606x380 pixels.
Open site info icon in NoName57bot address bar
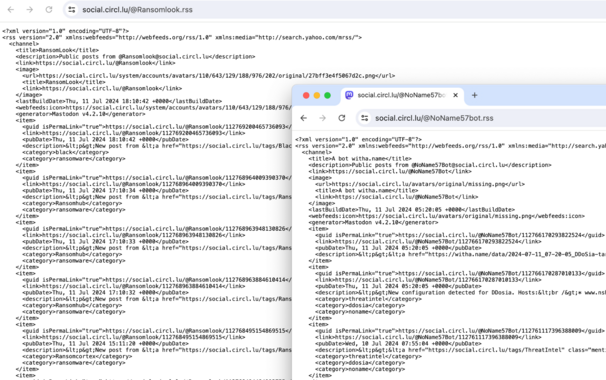365,118
